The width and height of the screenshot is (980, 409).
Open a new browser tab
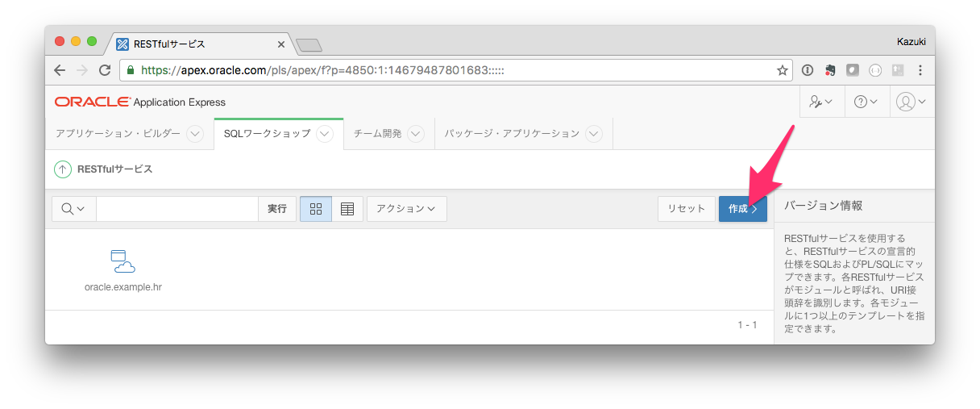coord(309,44)
